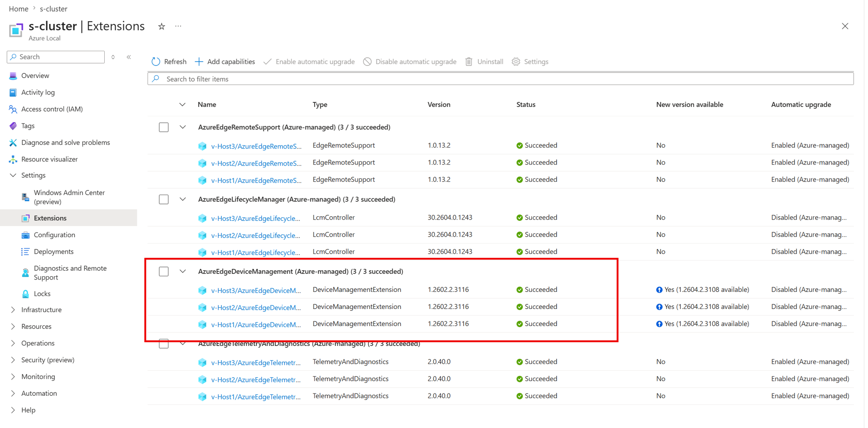Expand the Automation section

click(13, 393)
